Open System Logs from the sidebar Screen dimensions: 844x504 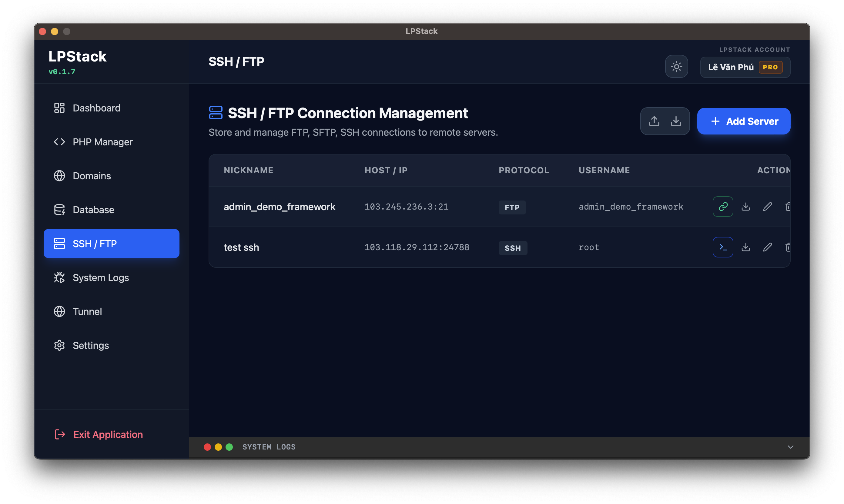click(100, 277)
